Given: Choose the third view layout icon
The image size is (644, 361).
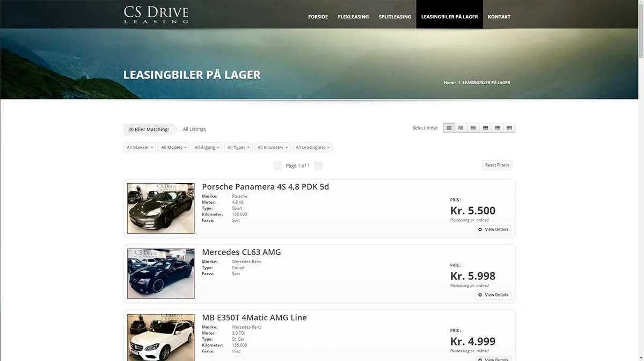Looking at the screenshot, I should [x=473, y=128].
